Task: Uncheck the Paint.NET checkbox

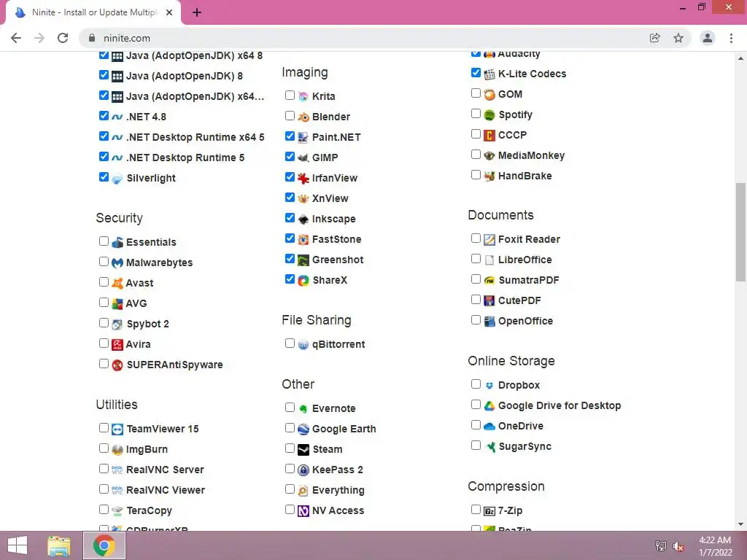Action: [290, 136]
